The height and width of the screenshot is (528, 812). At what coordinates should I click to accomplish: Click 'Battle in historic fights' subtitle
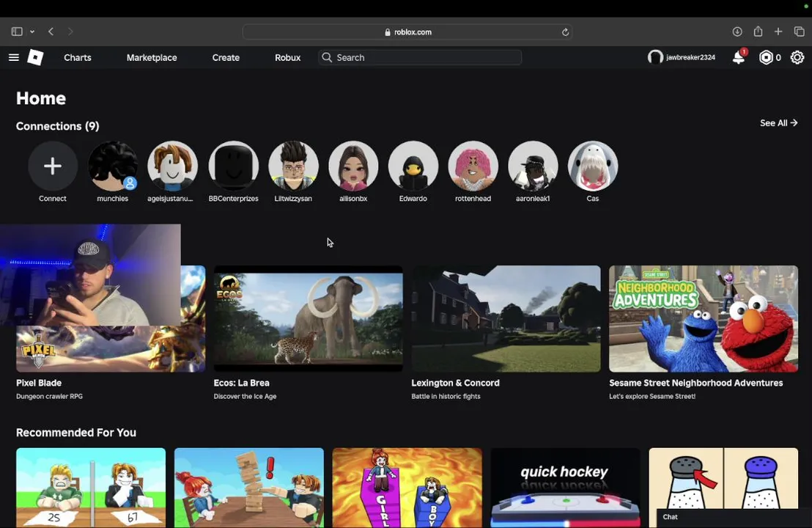point(446,397)
